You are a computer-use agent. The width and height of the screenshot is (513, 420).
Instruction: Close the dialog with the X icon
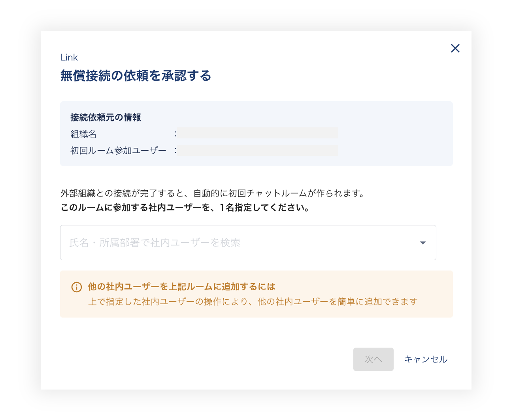pos(455,48)
